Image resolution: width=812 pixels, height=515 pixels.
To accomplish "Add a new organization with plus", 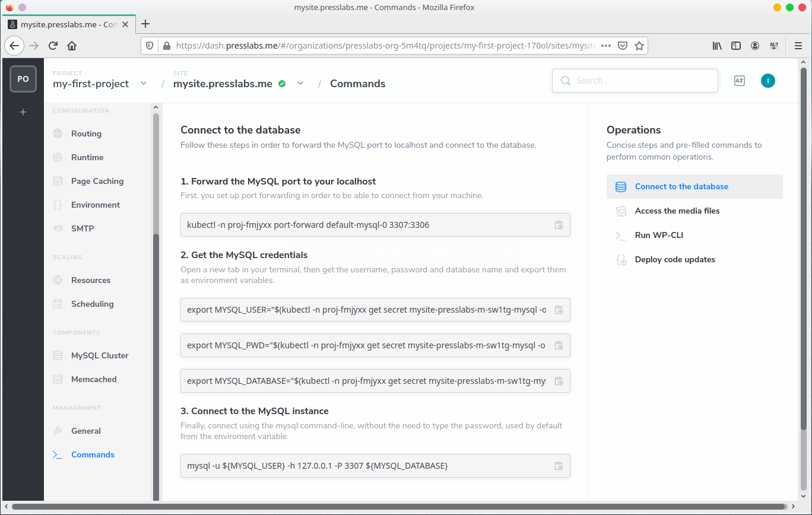I will [23, 112].
